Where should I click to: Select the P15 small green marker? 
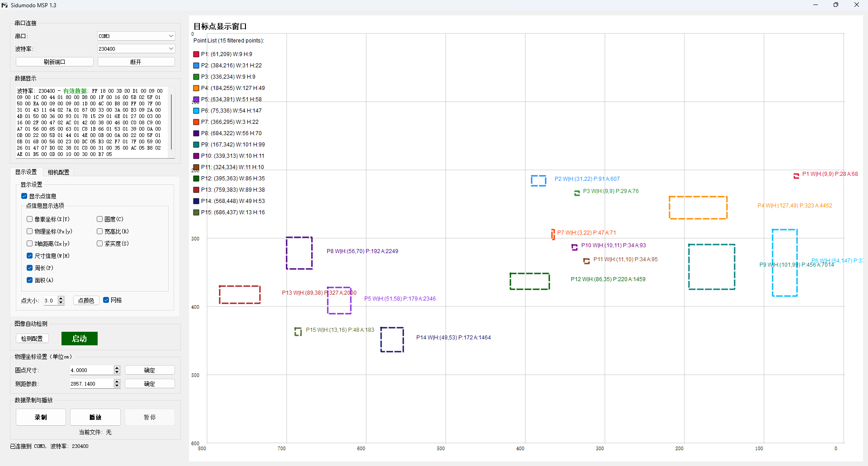point(298,332)
